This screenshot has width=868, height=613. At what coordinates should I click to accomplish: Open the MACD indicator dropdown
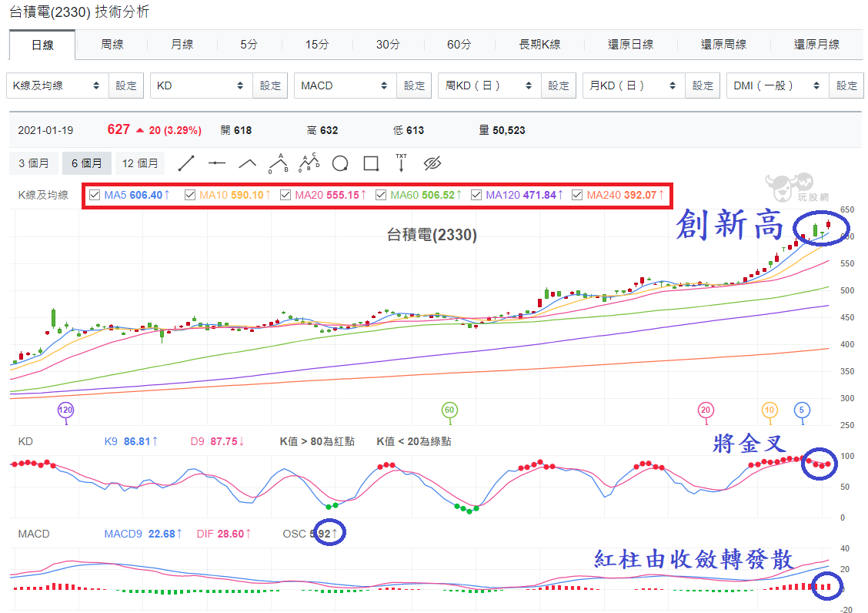(346, 85)
